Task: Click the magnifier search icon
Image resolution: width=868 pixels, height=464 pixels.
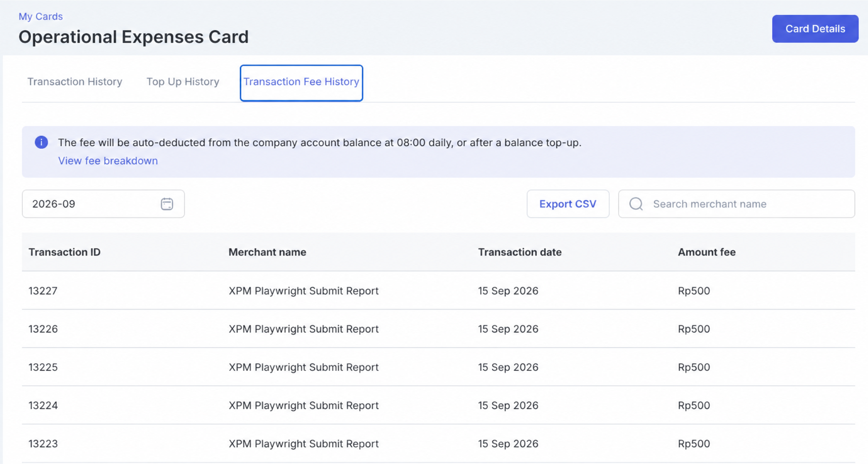Action: [x=636, y=204]
